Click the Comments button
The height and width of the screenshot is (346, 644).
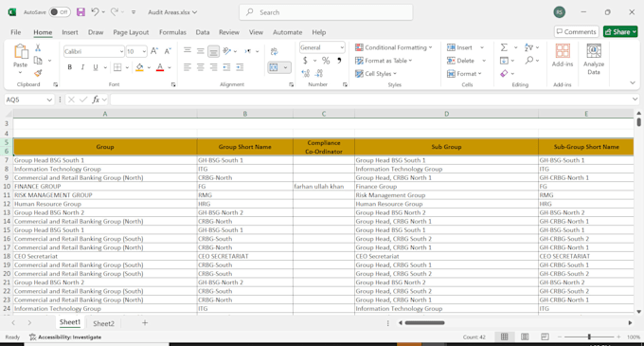pyautogui.click(x=576, y=31)
